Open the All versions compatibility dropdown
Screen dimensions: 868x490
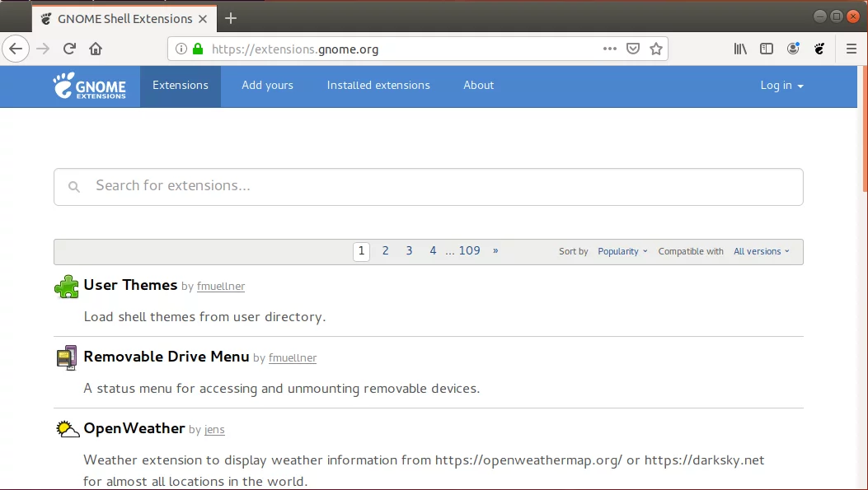[761, 251]
